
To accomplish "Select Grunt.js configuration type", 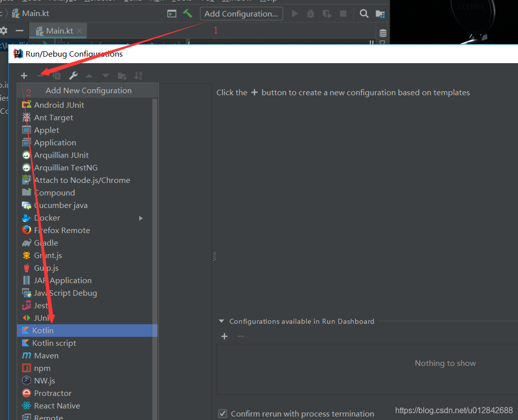I will tap(85, 256).
